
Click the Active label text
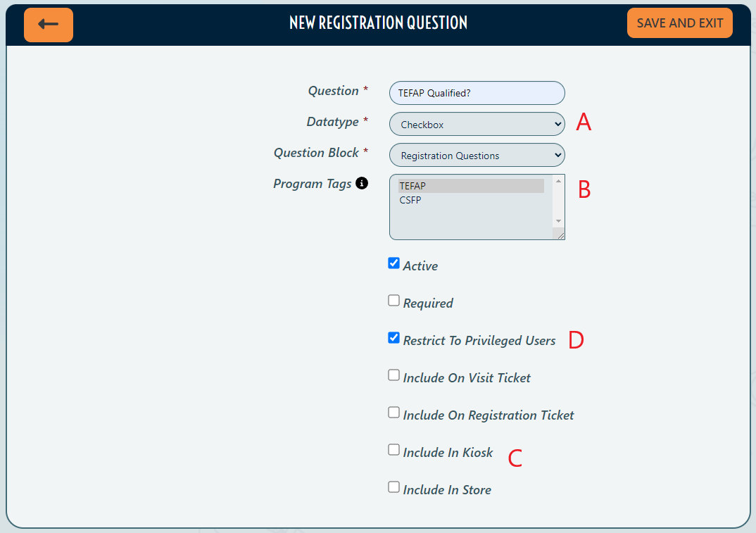tap(420, 266)
